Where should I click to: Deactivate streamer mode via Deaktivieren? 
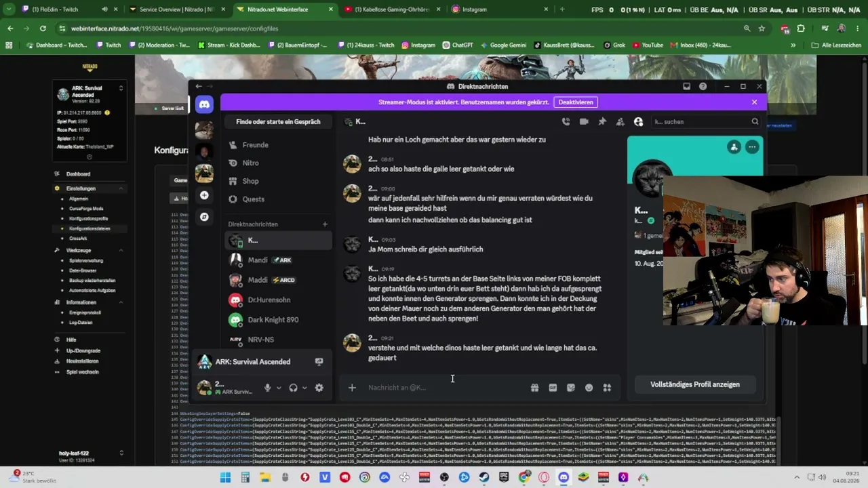pyautogui.click(x=576, y=102)
